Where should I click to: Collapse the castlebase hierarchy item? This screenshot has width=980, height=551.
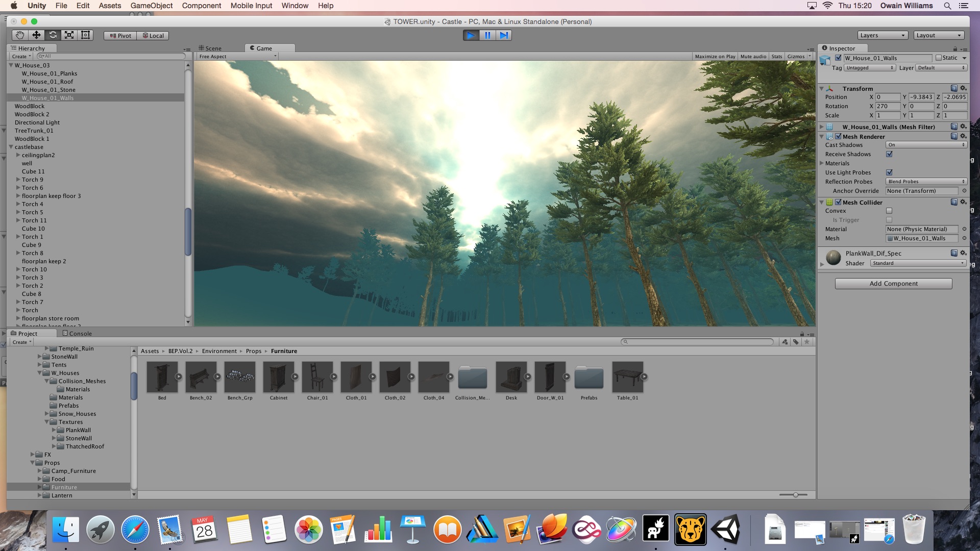click(11, 147)
